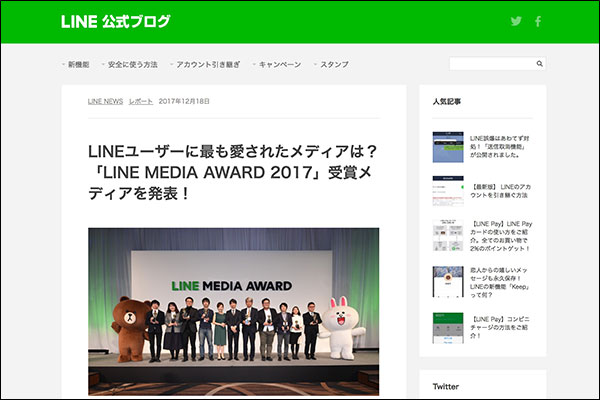Open the Facebook icon in header
Image resolution: width=600 pixels, height=400 pixels.
click(x=537, y=21)
